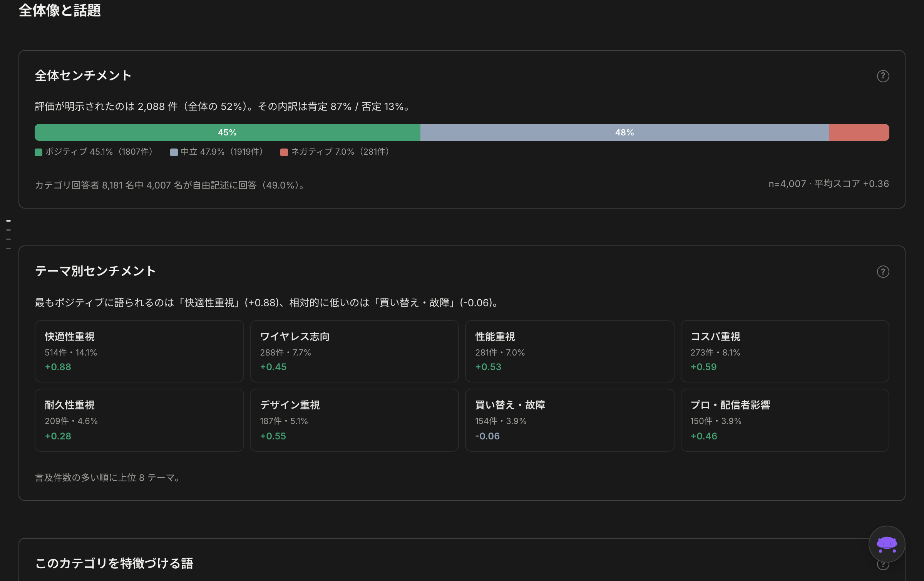Click the +0.59 score in コスパ重視

704,367
